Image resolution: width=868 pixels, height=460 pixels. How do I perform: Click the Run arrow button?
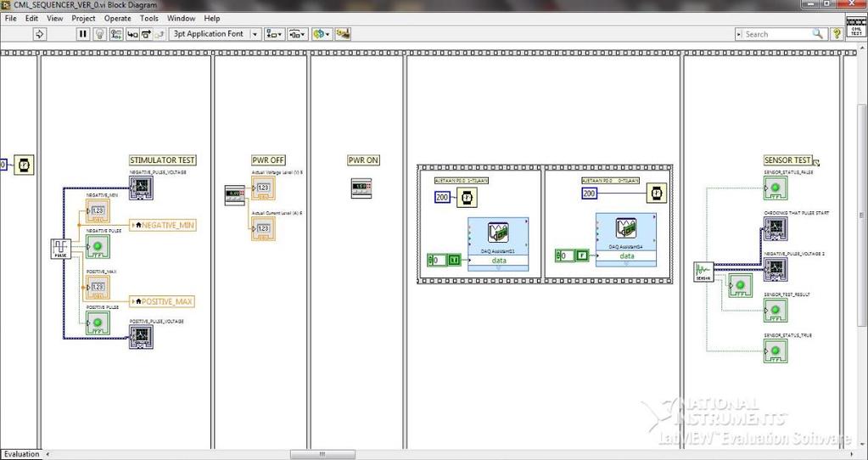pos(40,34)
